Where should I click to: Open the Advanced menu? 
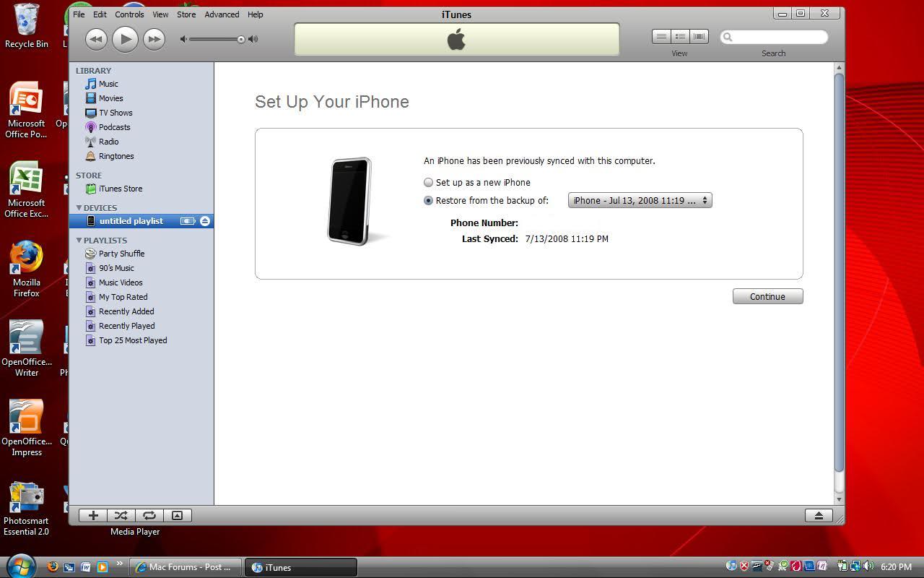pos(222,14)
